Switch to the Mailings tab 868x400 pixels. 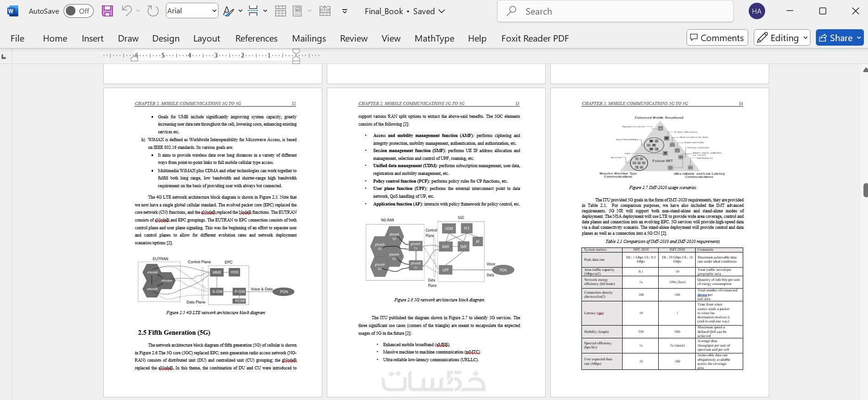pyautogui.click(x=309, y=38)
